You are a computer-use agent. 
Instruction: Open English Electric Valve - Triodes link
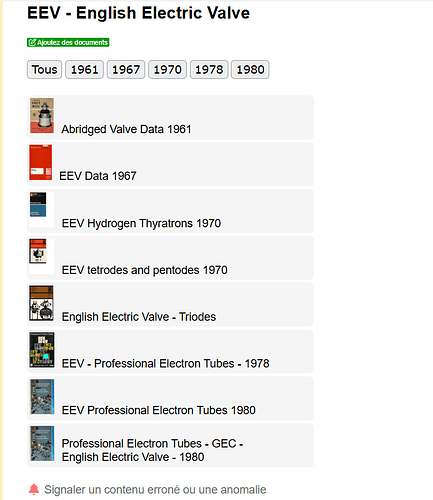tap(139, 316)
